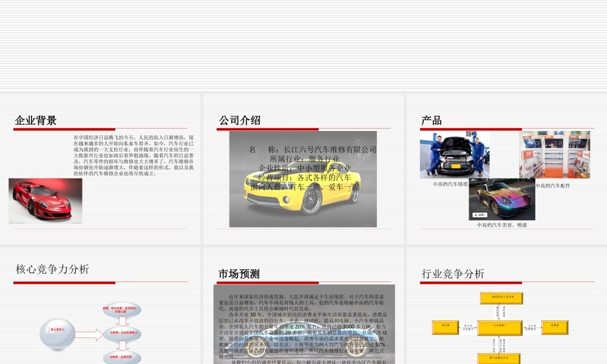Click the 消费者 box on the right
This screenshot has height=364, width=607.
click(x=555, y=327)
